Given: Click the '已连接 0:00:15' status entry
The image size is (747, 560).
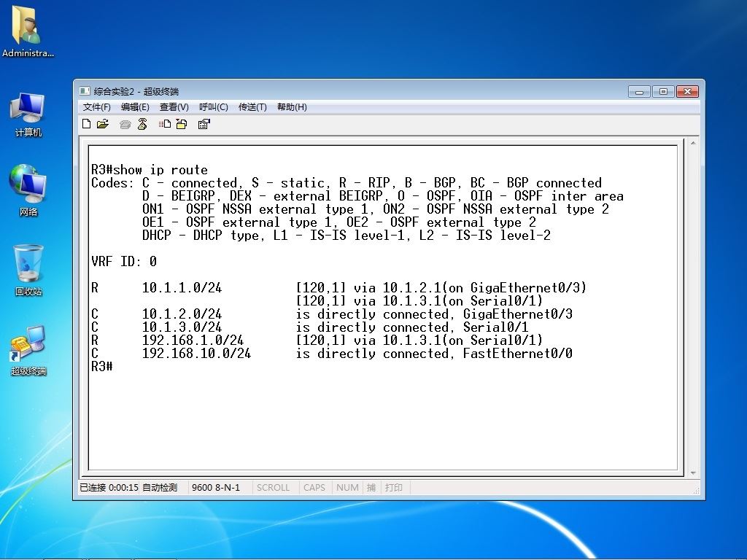Looking at the screenshot, I should pyautogui.click(x=109, y=488).
